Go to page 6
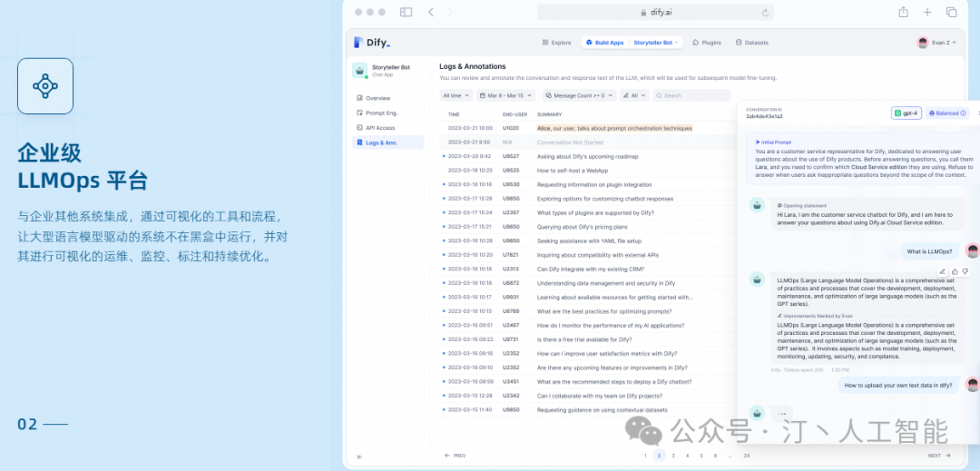 (716, 456)
